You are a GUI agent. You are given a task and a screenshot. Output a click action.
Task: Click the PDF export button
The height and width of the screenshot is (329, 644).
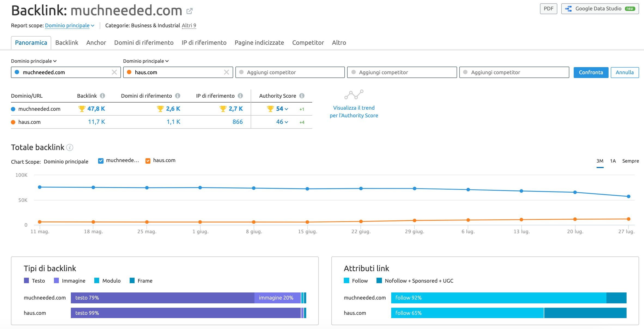click(549, 9)
